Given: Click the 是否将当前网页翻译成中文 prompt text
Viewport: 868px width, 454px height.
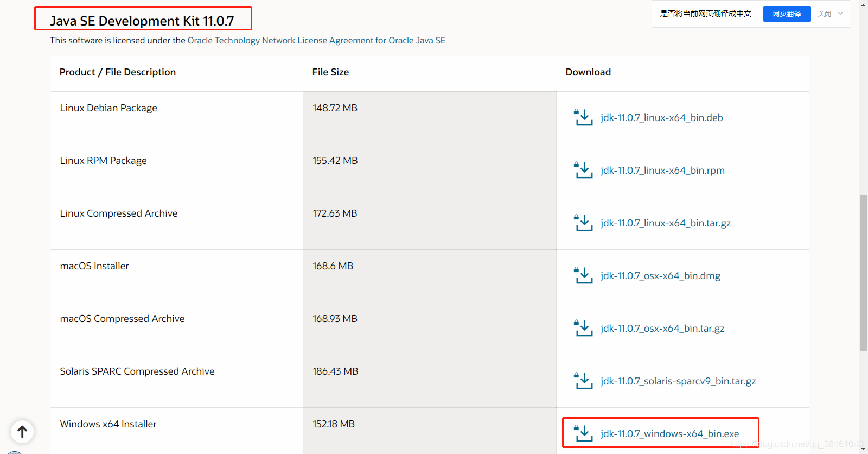Looking at the screenshot, I should [x=705, y=14].
